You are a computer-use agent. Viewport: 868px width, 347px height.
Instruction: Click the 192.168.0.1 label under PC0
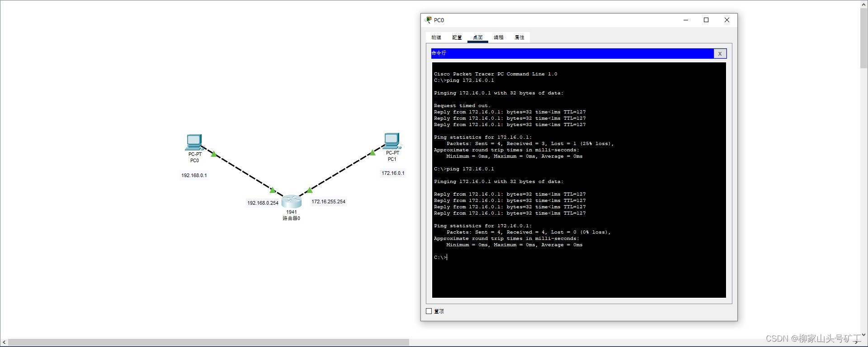coord(194,175)
